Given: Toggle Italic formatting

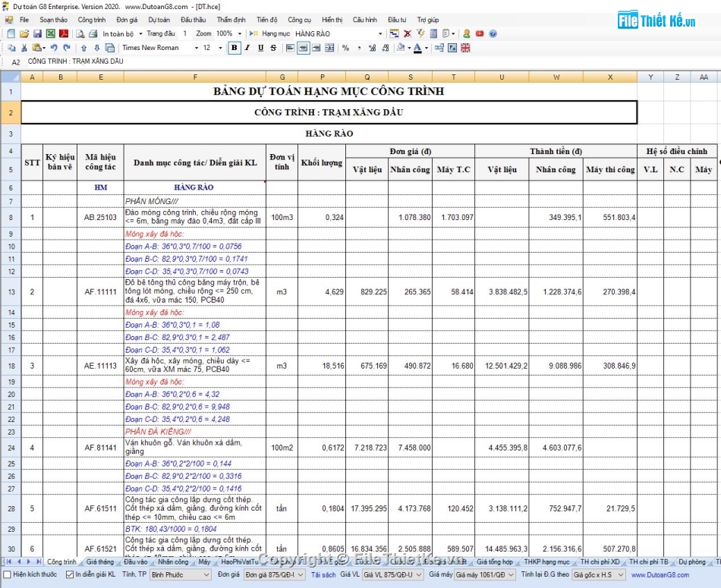Looking at the screenshot, I should coord(247,48).
